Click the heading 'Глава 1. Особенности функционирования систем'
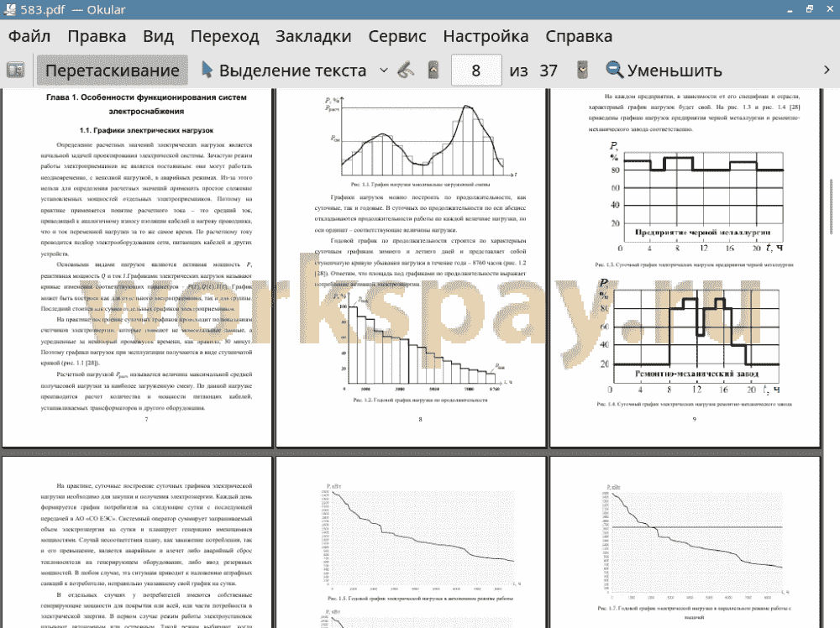 point(146,97)
